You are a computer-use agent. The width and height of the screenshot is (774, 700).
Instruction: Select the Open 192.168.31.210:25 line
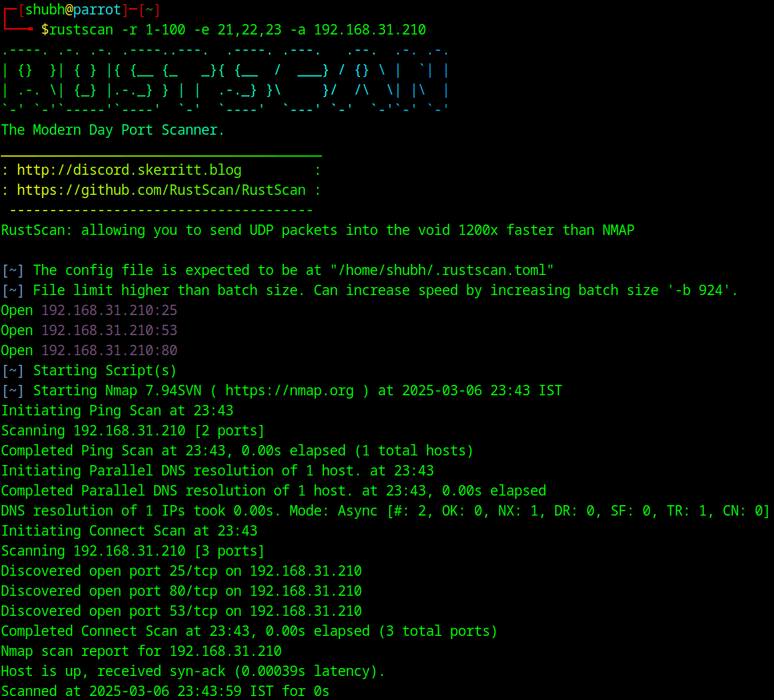click(89, 310)
